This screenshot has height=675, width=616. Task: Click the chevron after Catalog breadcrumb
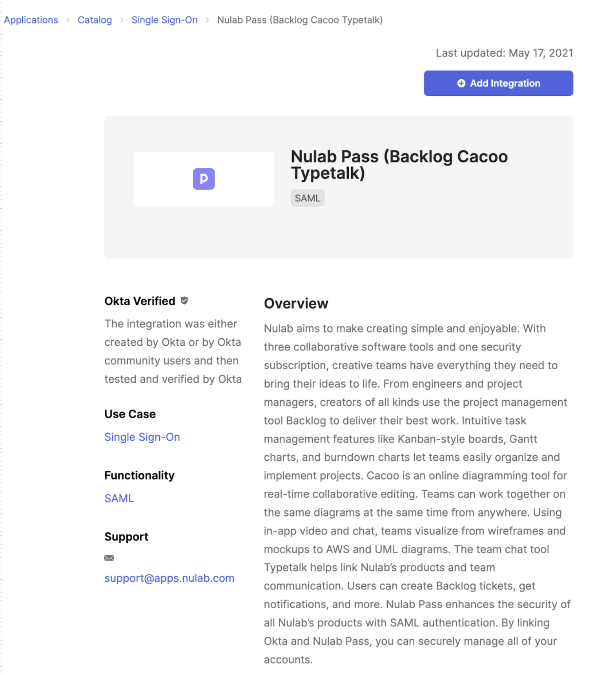(122, 20)
